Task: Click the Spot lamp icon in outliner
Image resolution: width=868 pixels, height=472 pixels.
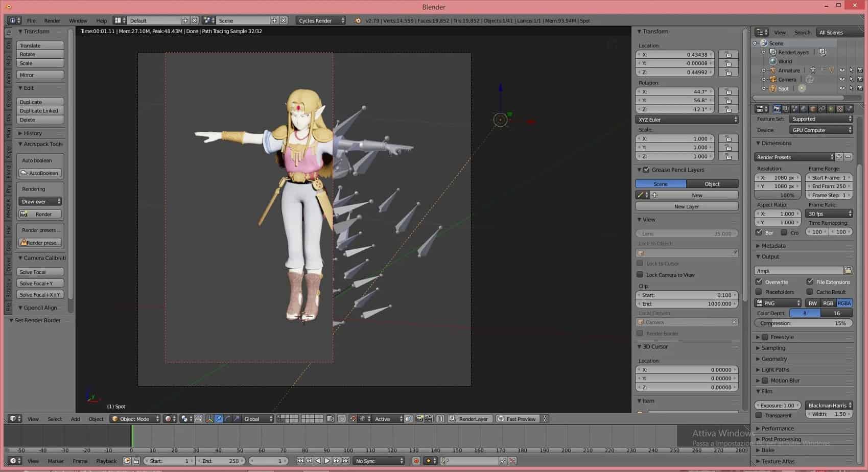Action: [773, 89]
